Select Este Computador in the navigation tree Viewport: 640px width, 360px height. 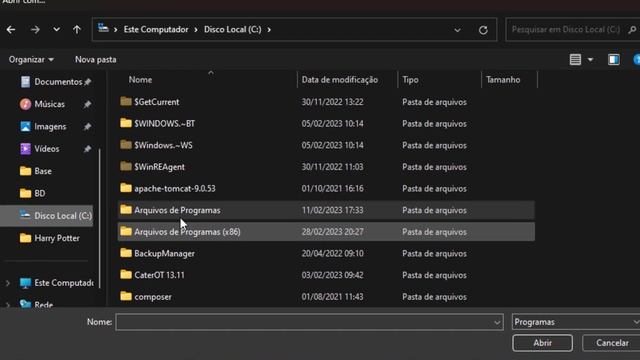[56, 283]
